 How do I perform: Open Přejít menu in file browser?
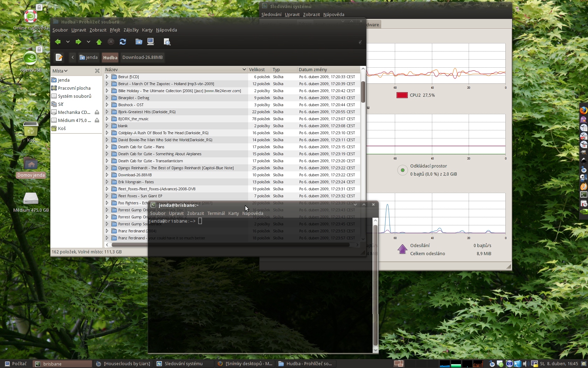click(115, 30)
